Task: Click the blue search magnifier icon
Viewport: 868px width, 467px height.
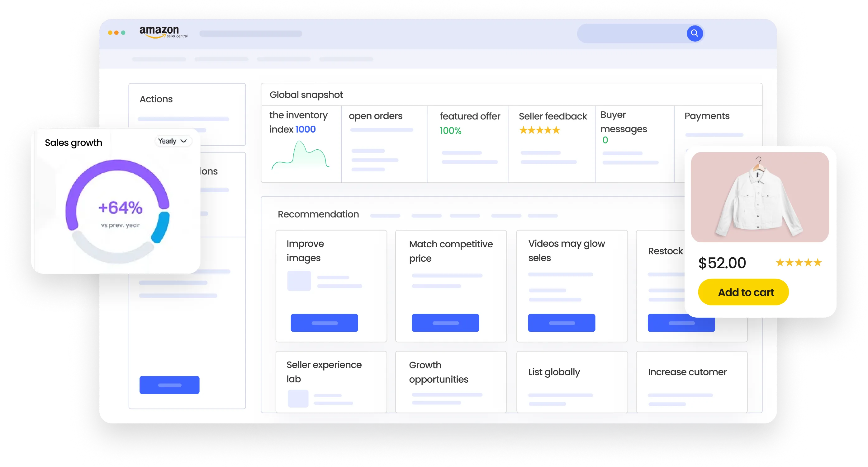Action: (695, 33)
